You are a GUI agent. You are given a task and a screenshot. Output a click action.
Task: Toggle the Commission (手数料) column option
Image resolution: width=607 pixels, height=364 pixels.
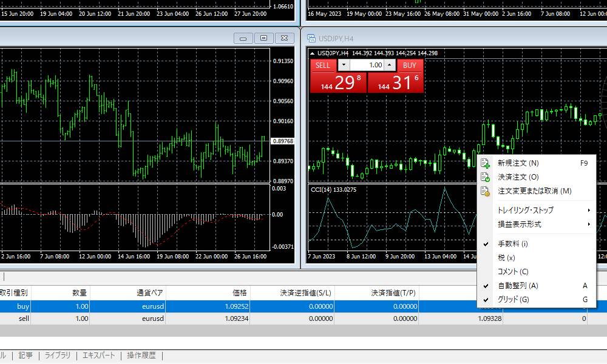point(512,244)
